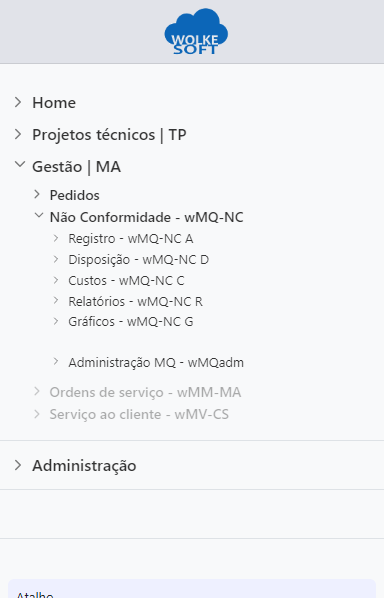Click the Wolke Soft cloud logo
Viewport: 384px width, 598px height.
click(196, 32)
